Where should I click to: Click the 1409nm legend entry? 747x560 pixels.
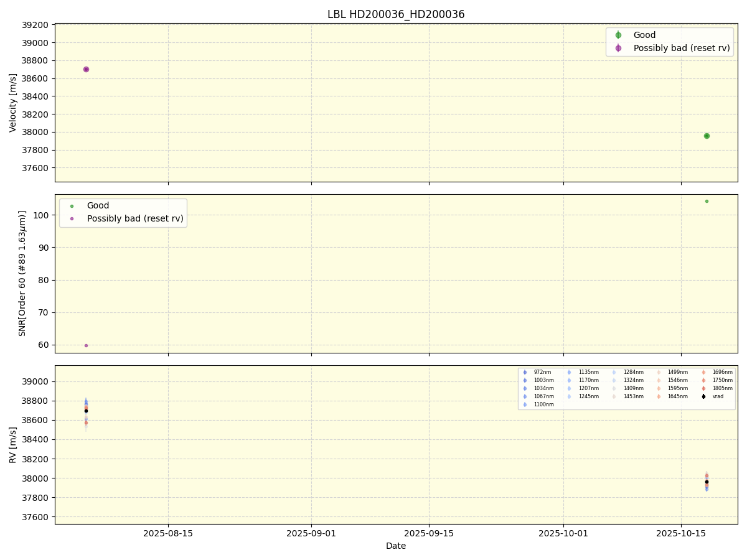point(628,388)
